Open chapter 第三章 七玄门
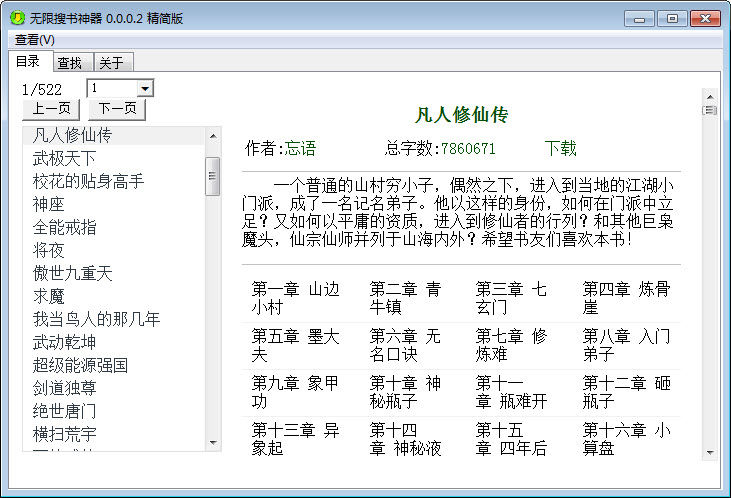This screenshot has height=498, width=731. [511, 298]
